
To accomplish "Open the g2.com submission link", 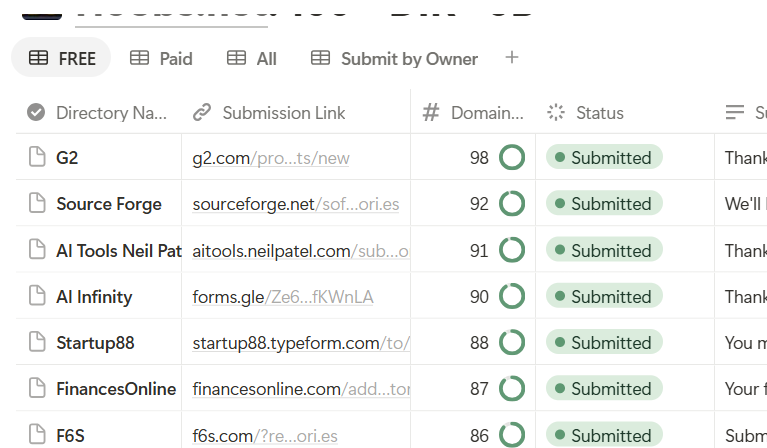I will click(x=271, y=158).
